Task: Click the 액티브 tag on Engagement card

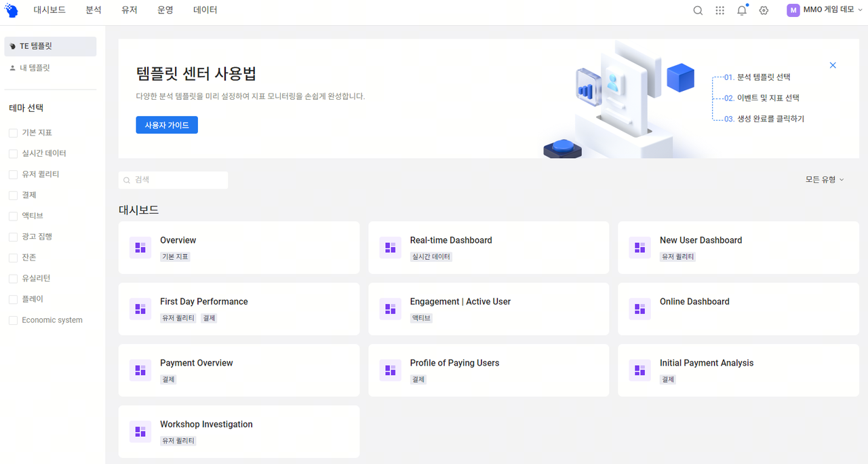Action: [420, 318]
